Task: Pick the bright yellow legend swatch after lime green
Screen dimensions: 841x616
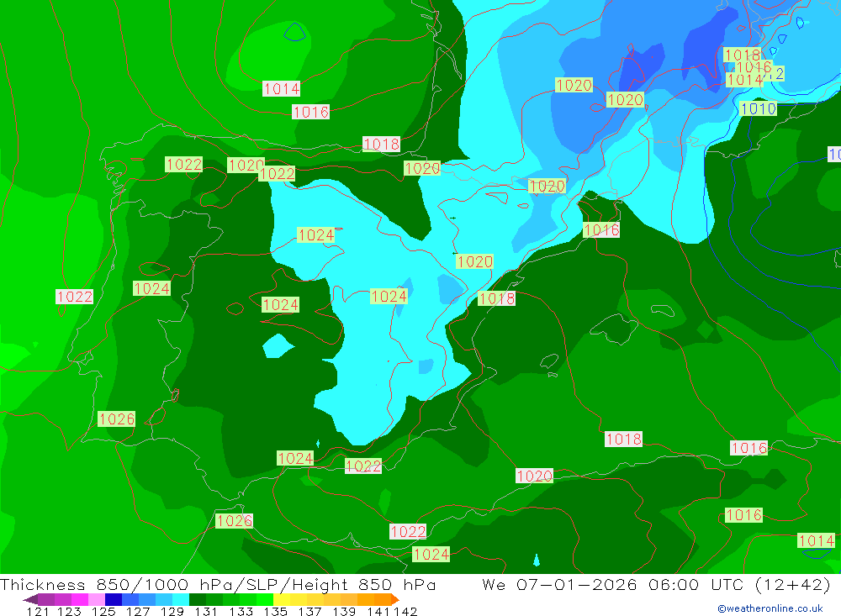Action: click(282, 599)
